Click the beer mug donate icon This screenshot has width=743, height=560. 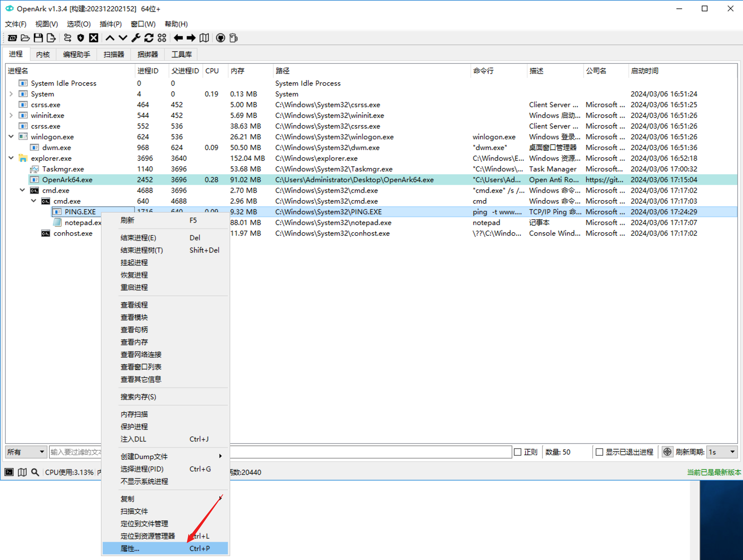[234, 38]
